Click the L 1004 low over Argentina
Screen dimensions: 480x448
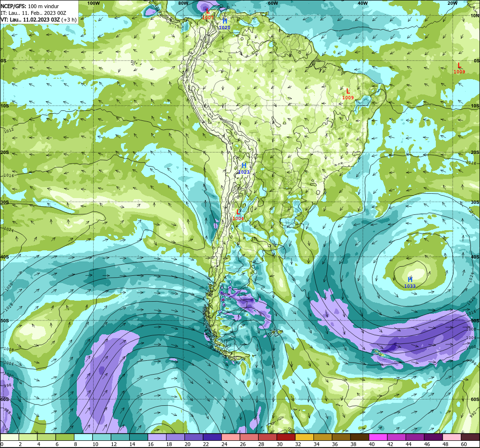tap(238, 215)
